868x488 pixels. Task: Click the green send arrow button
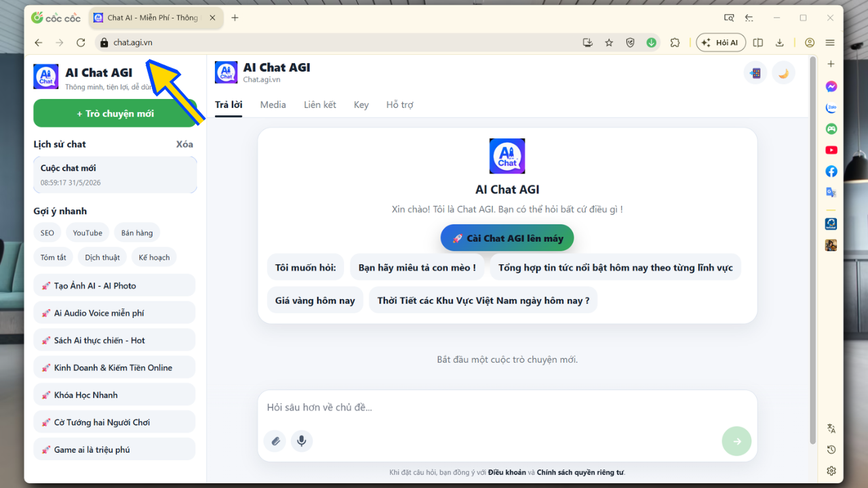(x=736, y=441)
